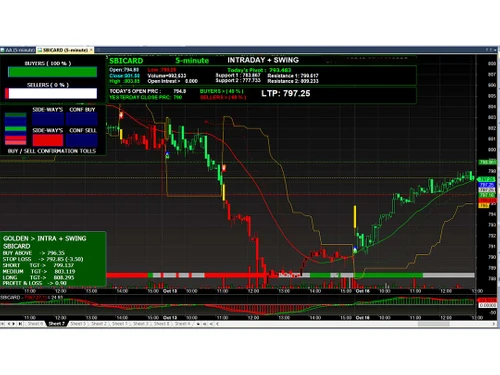500x375 pixels.
Task: Click the tall yellow signal candle on Oct 16
Action: tap(355, 217)
